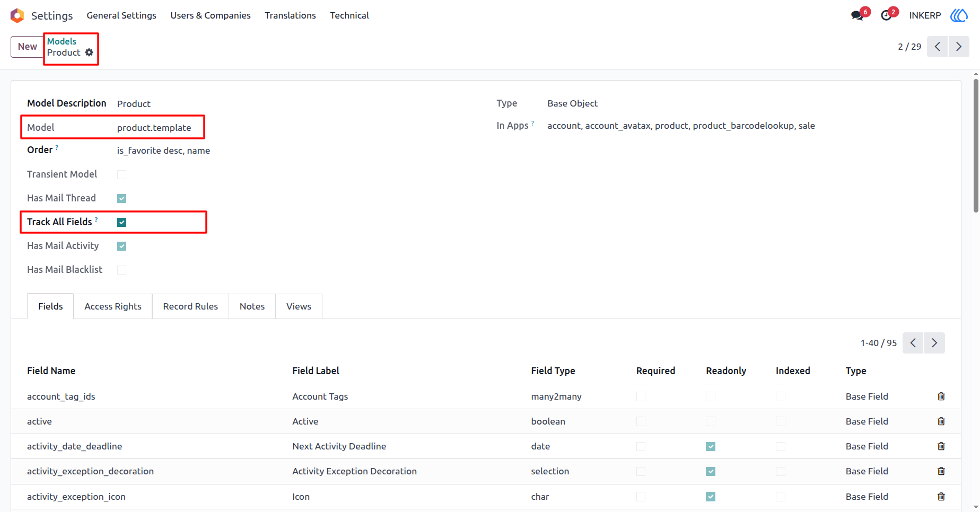Show next page of fields list
980x512 pixels.
(x=934, y=343)
